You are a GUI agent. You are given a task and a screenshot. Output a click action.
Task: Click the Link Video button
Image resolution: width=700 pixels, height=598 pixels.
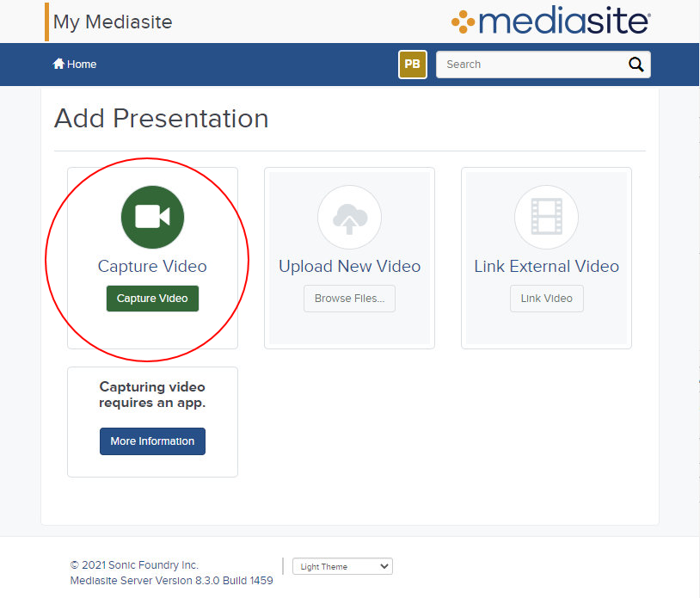(x=546, y=299)
